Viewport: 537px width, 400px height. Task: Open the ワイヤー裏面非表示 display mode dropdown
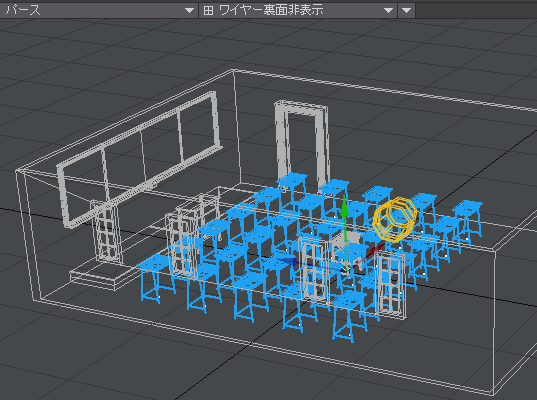point(298,10)
